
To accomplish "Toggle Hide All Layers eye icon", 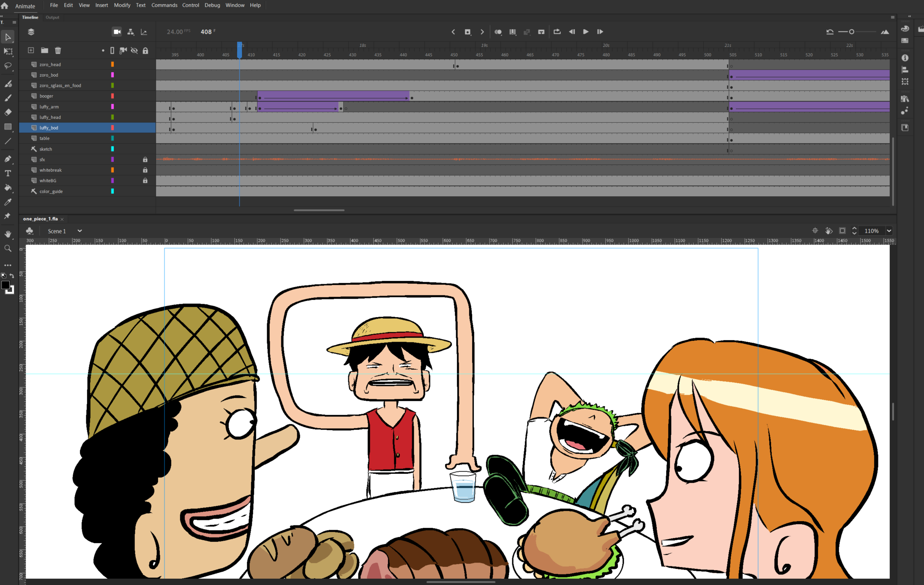I will point(134,50).
